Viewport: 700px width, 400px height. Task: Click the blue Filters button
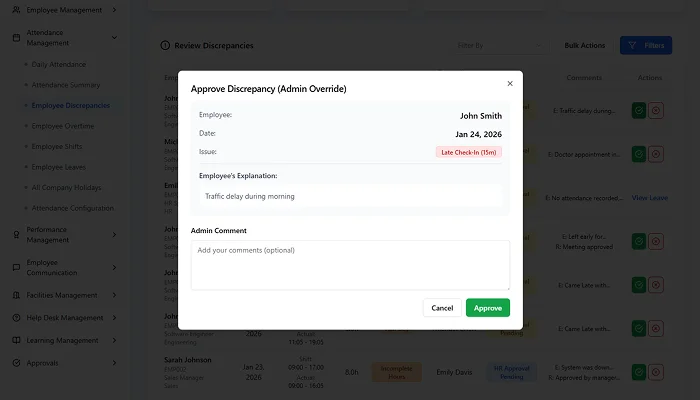646,45
